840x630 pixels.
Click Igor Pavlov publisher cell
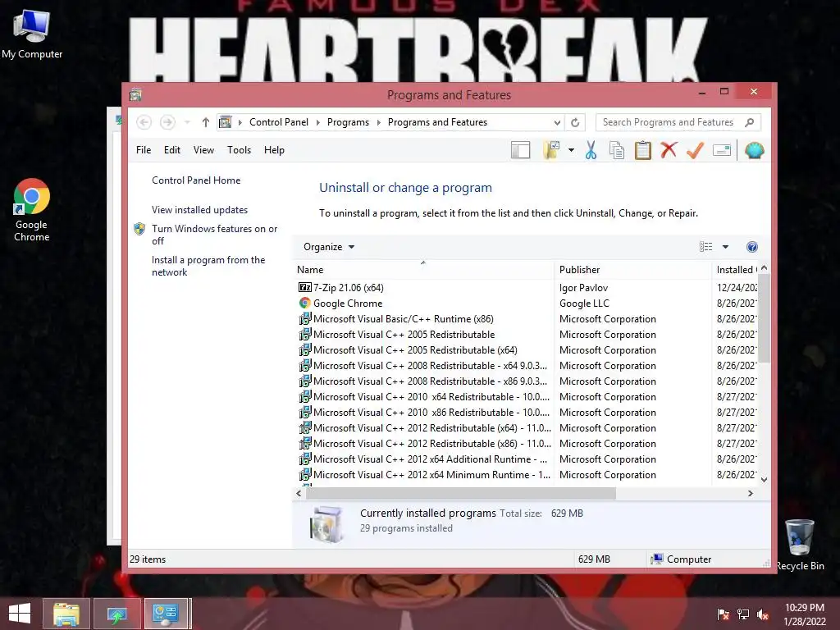583,288
